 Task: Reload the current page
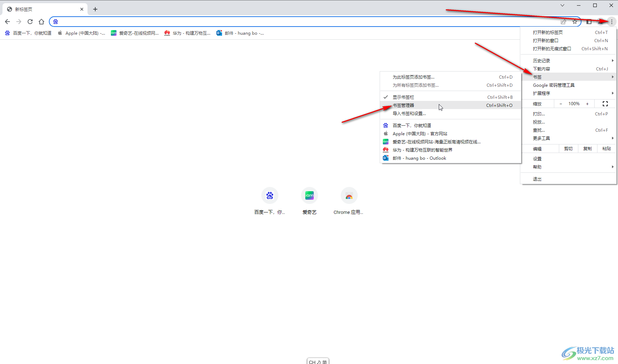pos(30,22)
